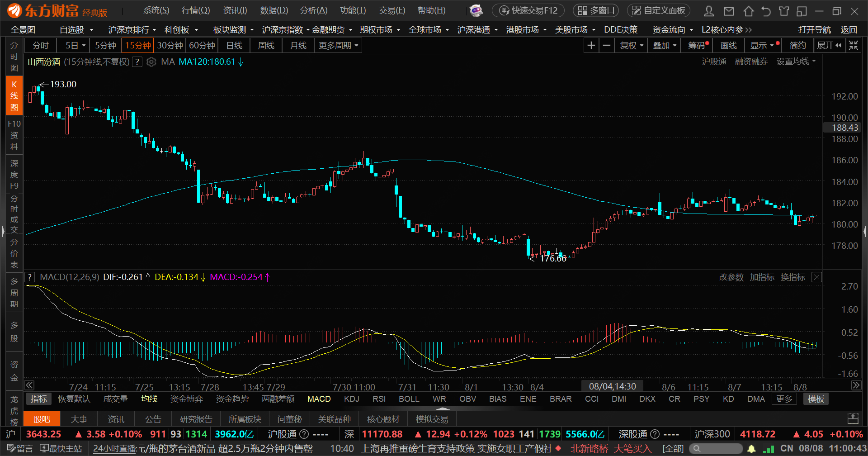Click the 快速交易F12 button
This screenshot has width=868, height=456.
[x=528, y=10]
